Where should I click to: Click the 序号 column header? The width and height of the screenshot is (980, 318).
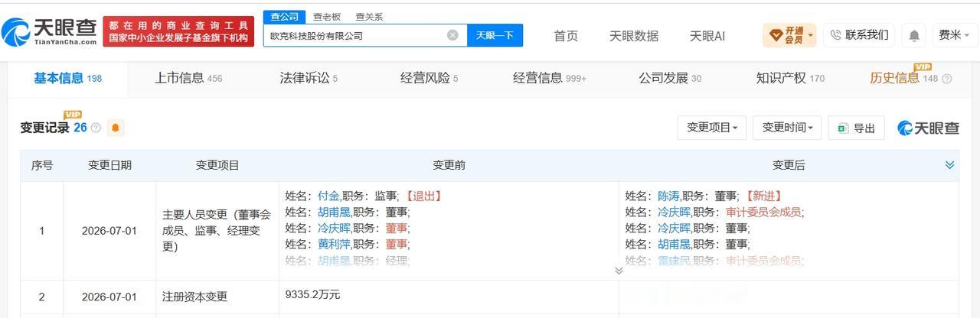(42, 165)
